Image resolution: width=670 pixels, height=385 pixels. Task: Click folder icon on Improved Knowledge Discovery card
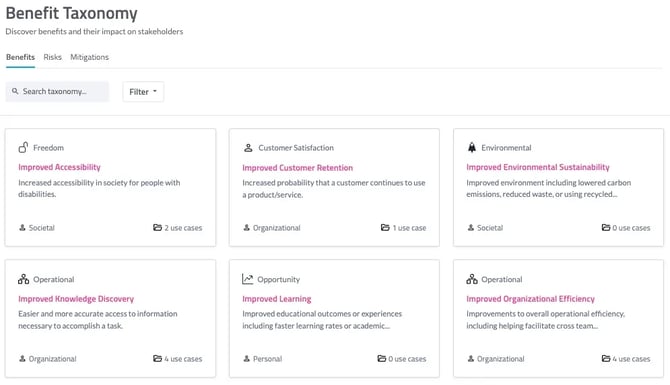point(157,359)
